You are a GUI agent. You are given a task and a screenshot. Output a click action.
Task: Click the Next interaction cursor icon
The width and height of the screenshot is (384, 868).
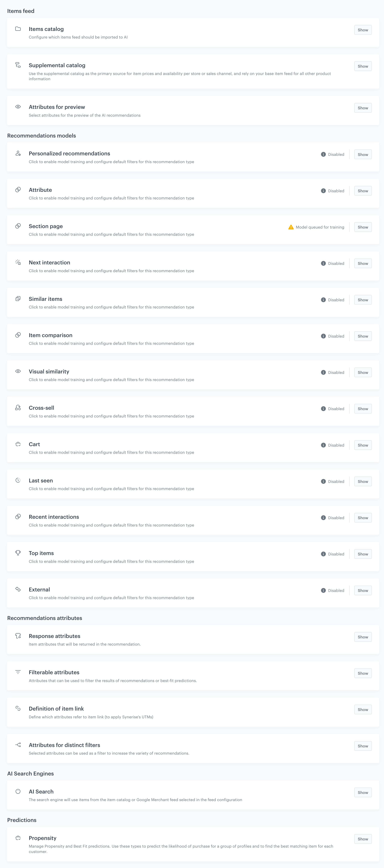pos(18,262)
